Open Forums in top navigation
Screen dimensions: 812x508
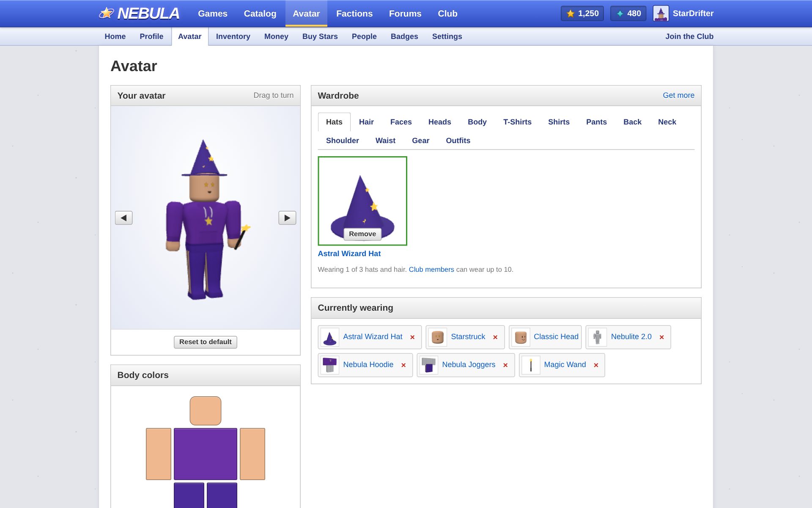(405, 14)
